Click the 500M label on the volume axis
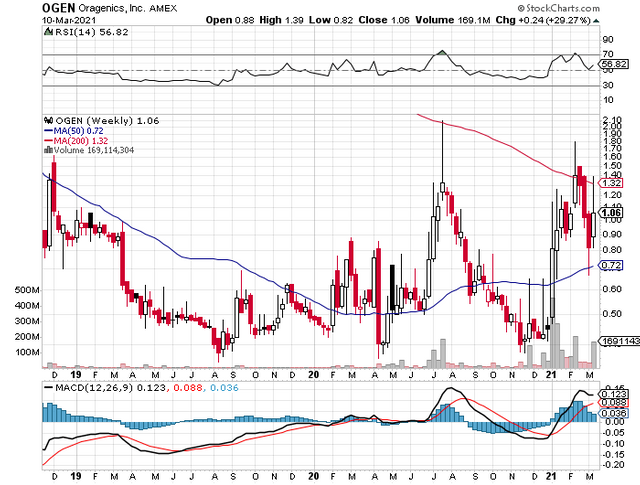This screenshot has height=485, width=640. click(28, 290)
